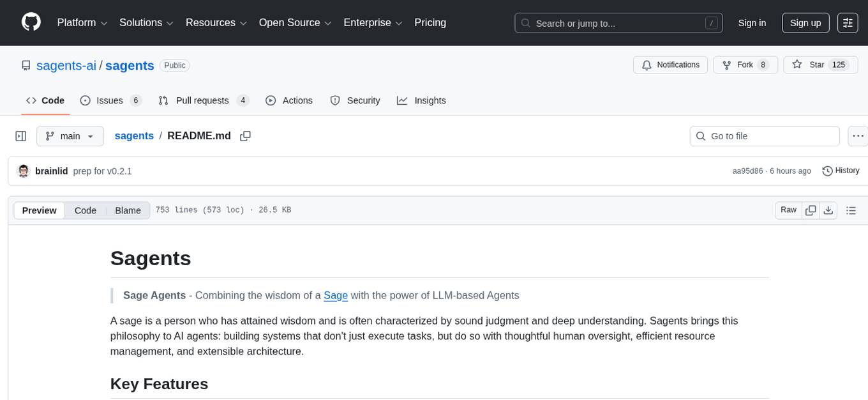Open the Issues tab
The height and width of the screenshot is (400, 868).
click(x=110, y=100)
